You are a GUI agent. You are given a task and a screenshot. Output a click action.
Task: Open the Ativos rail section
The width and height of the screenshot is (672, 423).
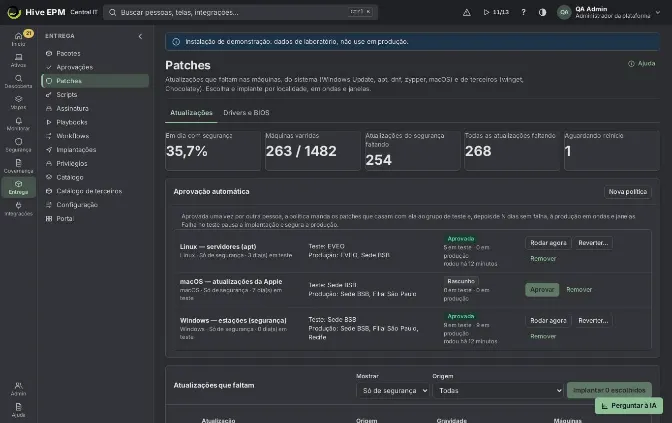tap(18, 60)
